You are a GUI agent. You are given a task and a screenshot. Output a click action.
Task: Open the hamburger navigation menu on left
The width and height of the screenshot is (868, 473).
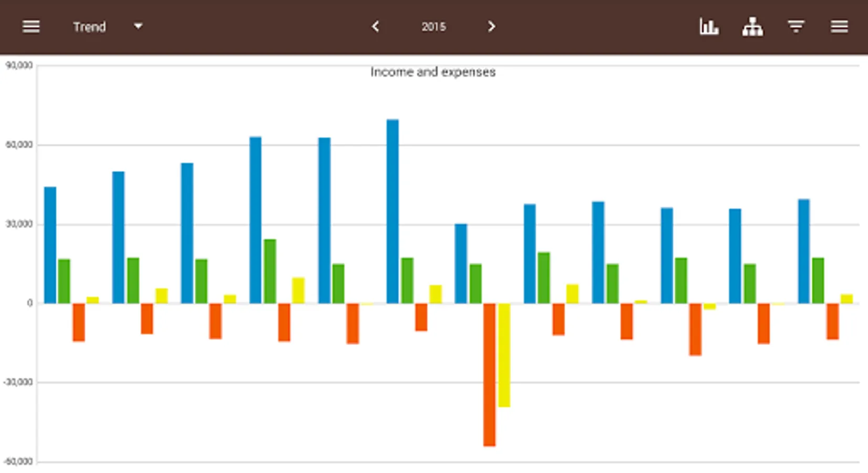coord(31,26)
